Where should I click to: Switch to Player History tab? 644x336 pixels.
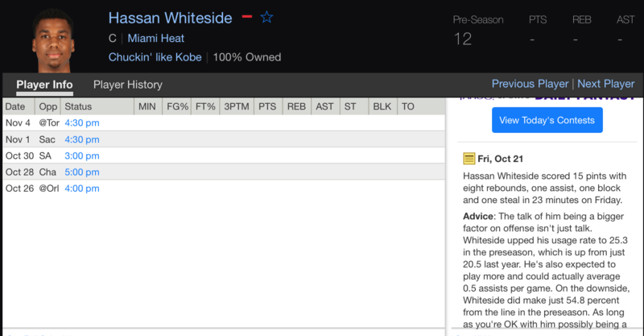click(x=128, y=85)
